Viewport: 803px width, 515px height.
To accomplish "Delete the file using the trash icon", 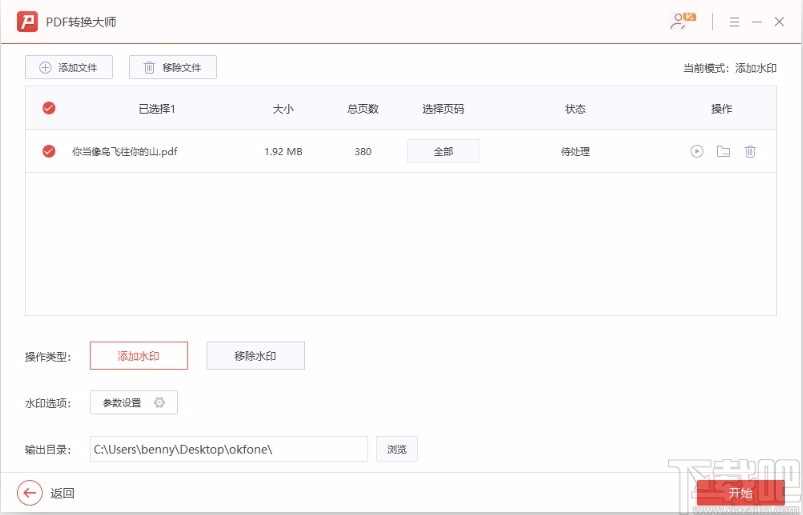I will [750, 152].
